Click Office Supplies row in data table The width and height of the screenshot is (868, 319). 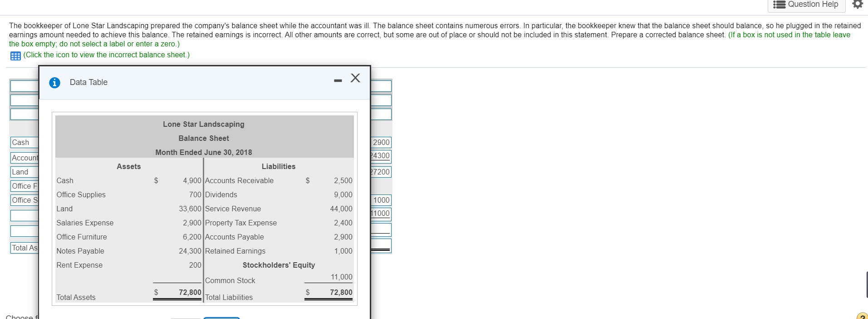(129, 194)
